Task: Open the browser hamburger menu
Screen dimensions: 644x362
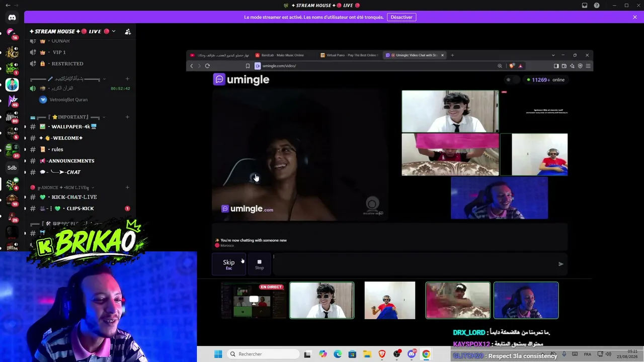Action: [x=588, y=66]
